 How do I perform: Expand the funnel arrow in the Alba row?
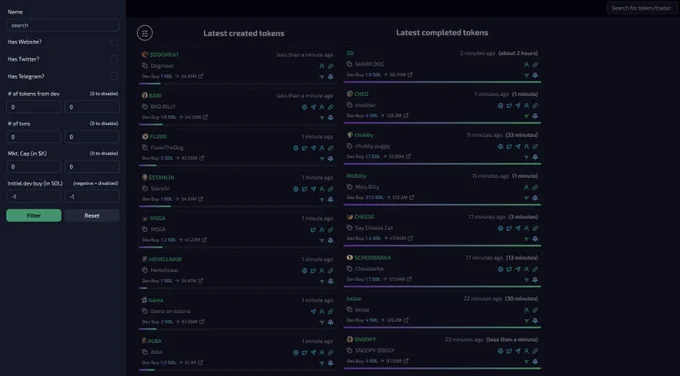click(322, 363)
